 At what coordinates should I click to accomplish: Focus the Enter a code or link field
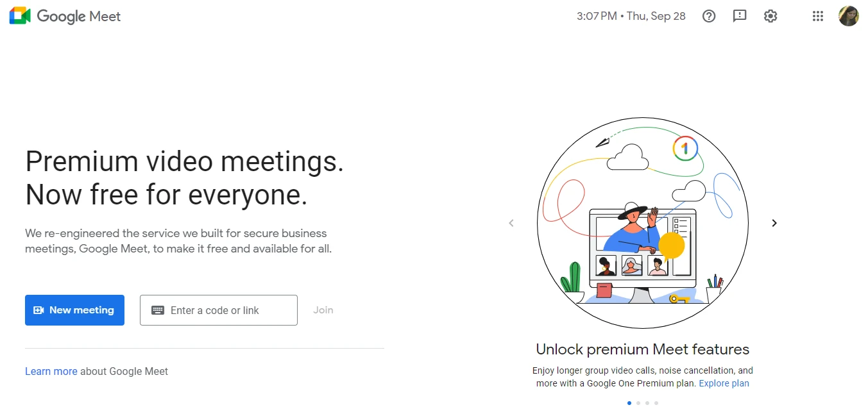click(225, 310)
